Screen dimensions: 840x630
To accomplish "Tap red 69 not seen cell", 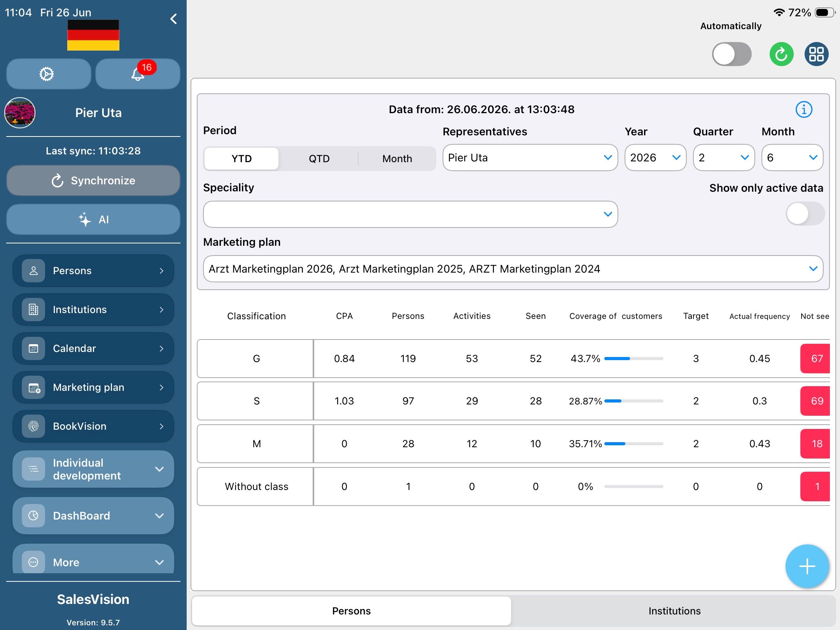I will (x=815, y=401).
